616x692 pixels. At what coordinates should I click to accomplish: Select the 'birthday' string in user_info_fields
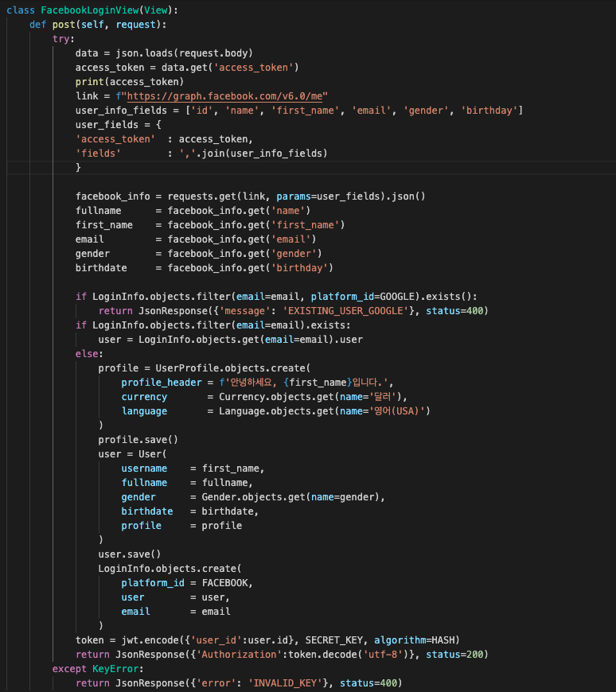[489, 111]
